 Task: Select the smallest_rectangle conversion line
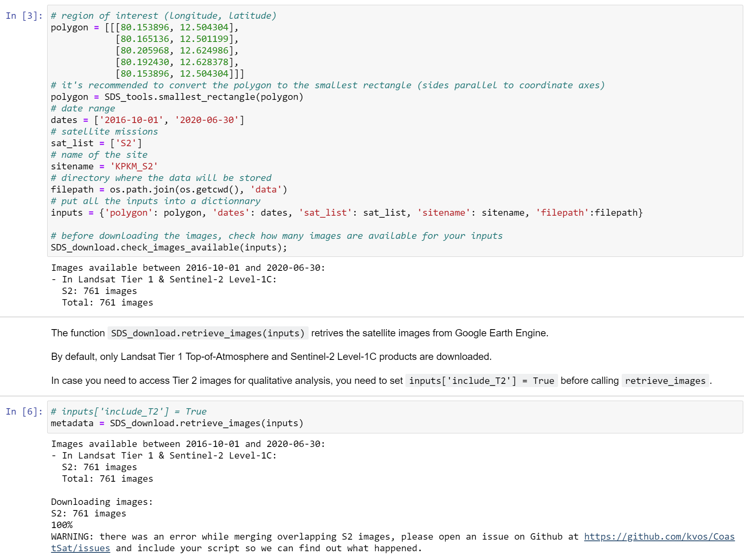click(x=176, y=97)
